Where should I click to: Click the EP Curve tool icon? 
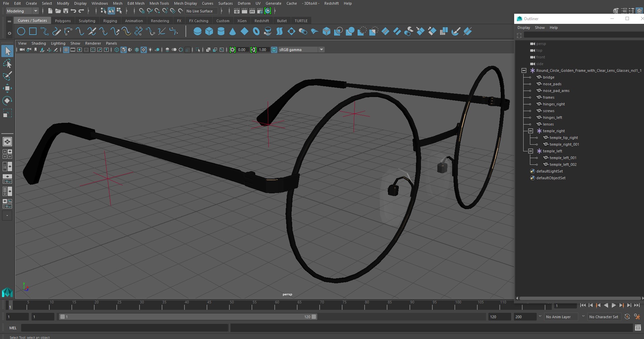click(x=45, y=32)
